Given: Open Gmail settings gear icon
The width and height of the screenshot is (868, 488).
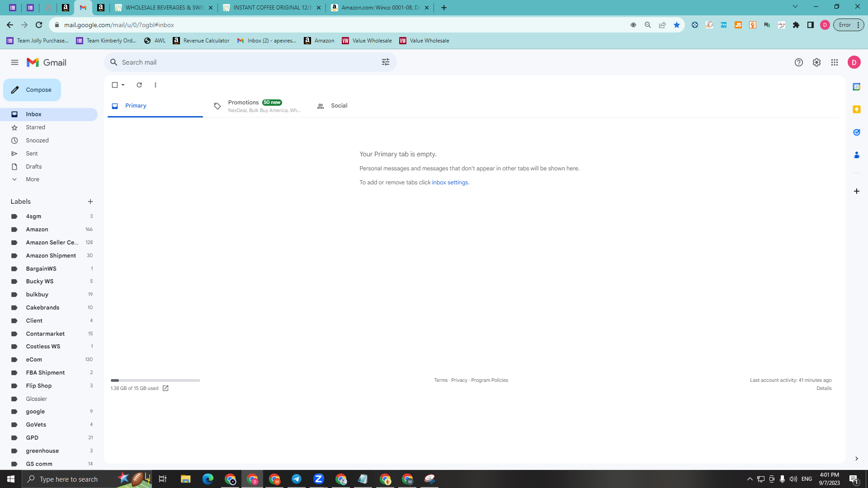Looking at the screenshot, I should pyautogui.click(x=816, y=62).
